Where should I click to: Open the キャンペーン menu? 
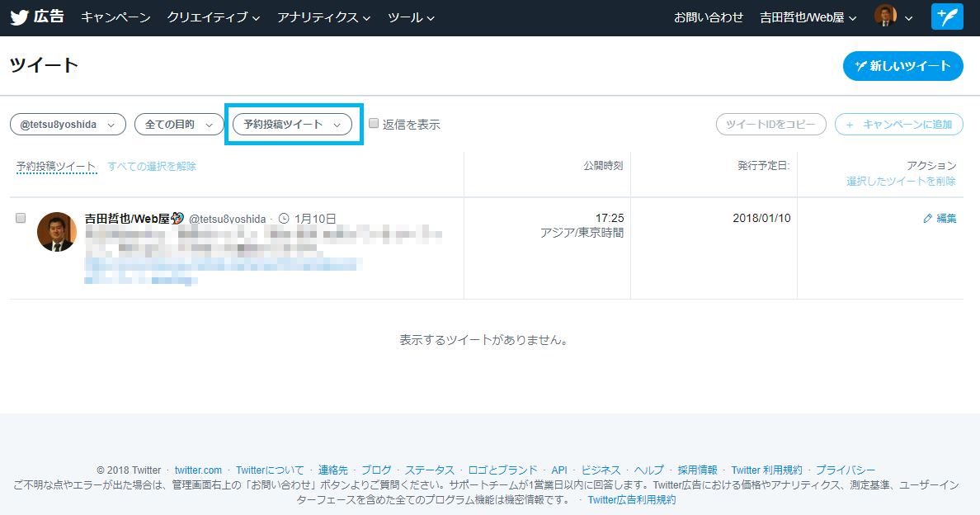[115, 17]
